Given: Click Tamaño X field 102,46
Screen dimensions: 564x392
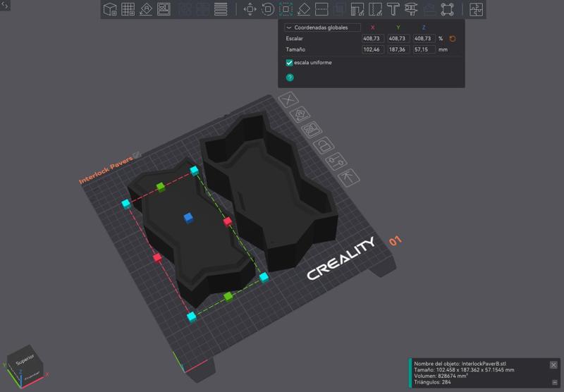Looking at the screenshot, I should click(373, 49).
